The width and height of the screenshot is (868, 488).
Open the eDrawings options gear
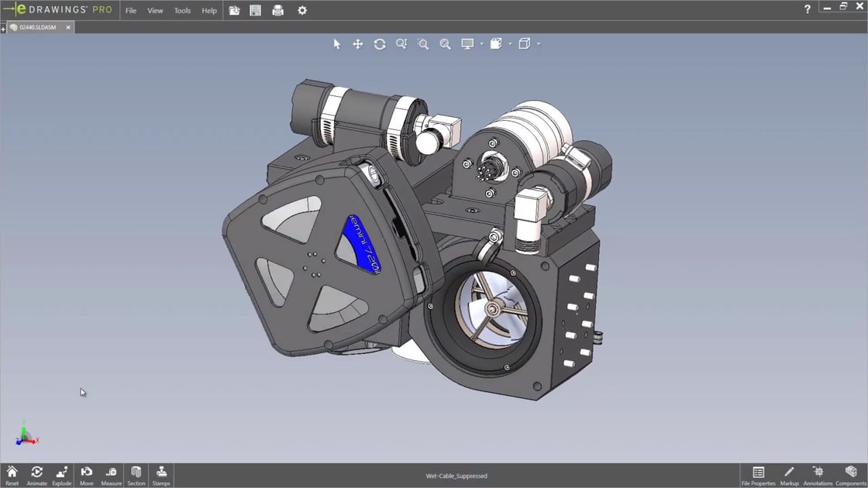(301, 10)
